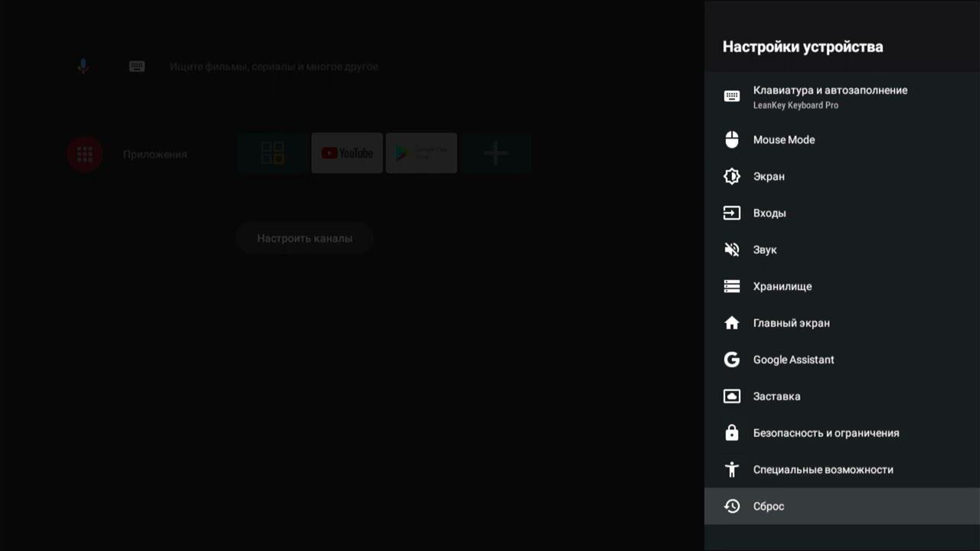The width and height of the screenshot is (980, 551).
Task: Tap the keyboard search icon on home screen
Action: point(137,67)
